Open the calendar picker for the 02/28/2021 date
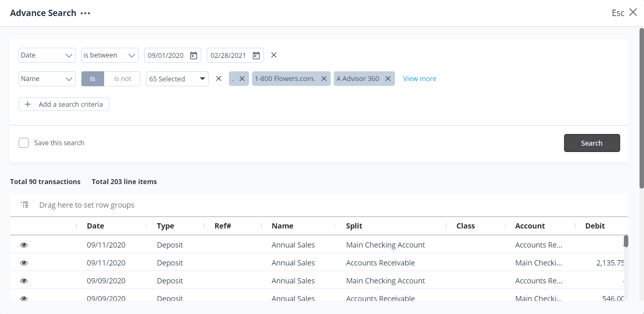 [x=256, y=56]
